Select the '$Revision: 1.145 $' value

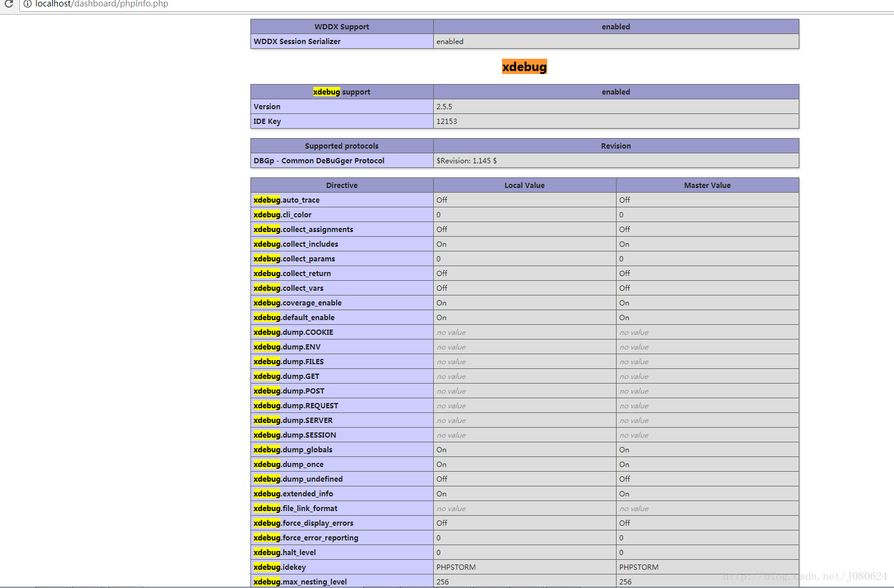(x=467, y=160)
